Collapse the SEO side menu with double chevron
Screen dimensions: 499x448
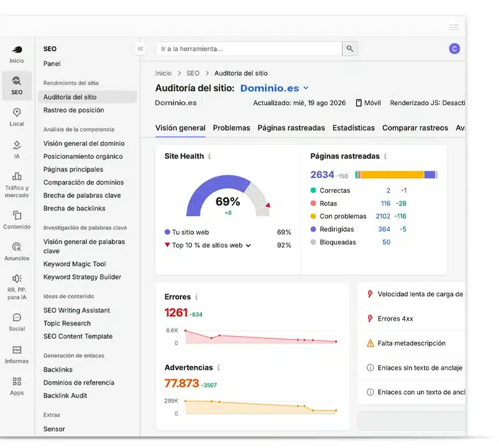click(140, 49)
